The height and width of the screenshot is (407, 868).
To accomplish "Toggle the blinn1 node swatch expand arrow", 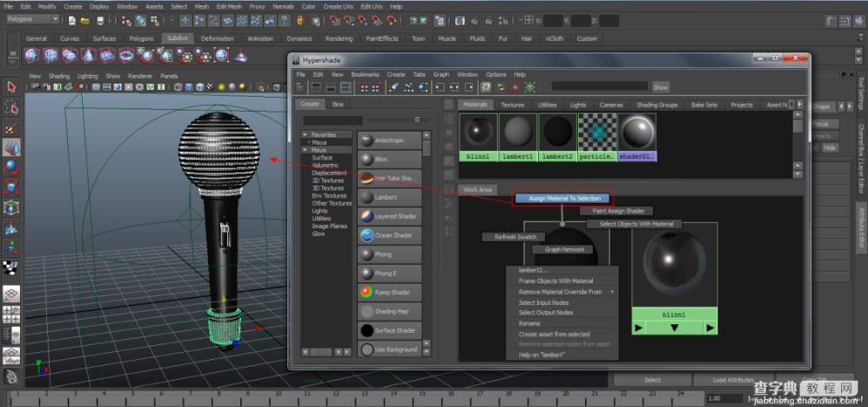I will 674,329.
